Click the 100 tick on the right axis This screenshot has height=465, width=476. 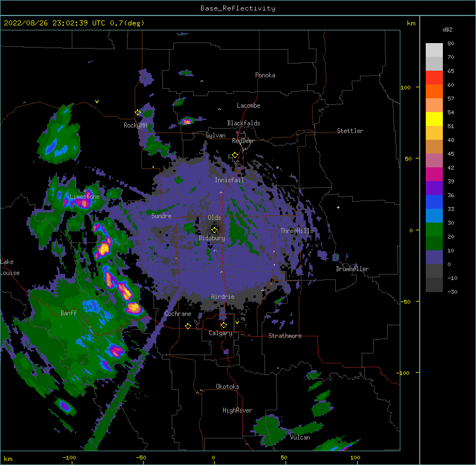point(405,87)
